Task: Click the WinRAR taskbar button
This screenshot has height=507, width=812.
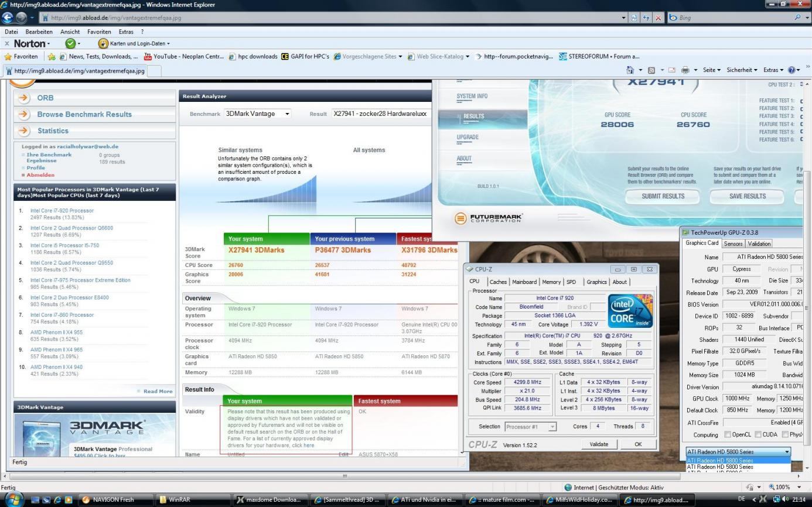Action: pyautogui.click(x=193, y=500)
